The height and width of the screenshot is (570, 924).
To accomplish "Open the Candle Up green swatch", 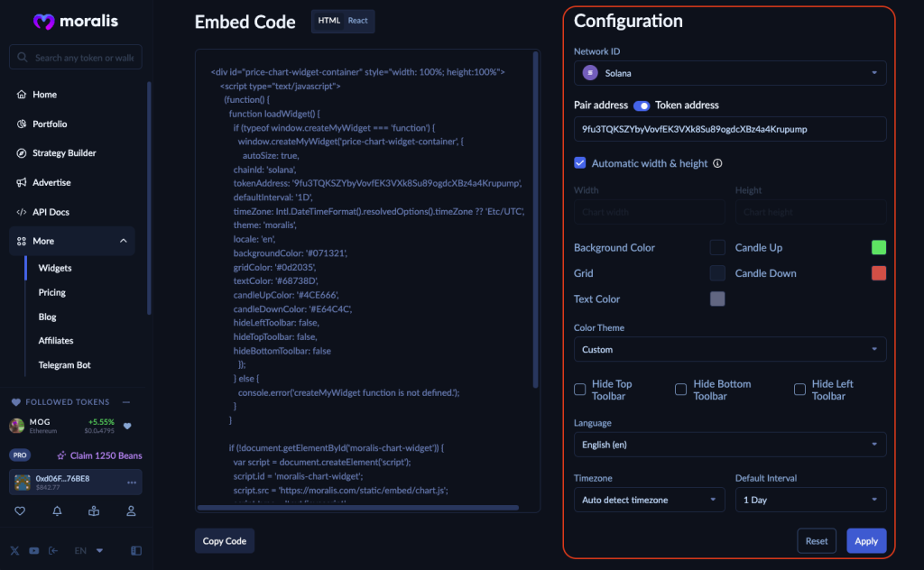I will 879,247.
